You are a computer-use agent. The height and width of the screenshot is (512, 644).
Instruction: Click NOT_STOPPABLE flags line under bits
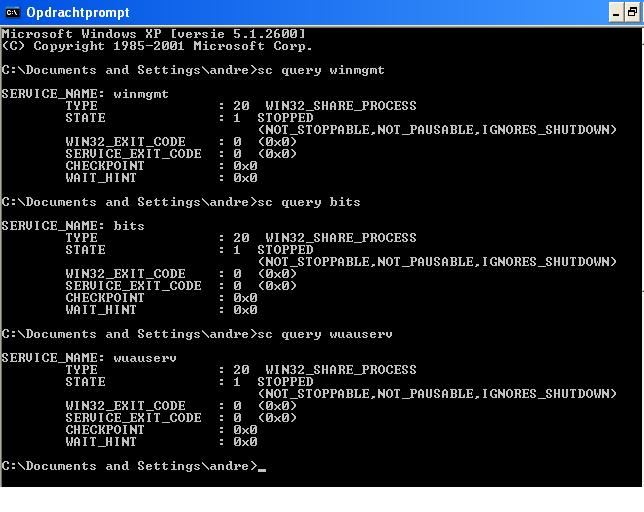[437, 262]
